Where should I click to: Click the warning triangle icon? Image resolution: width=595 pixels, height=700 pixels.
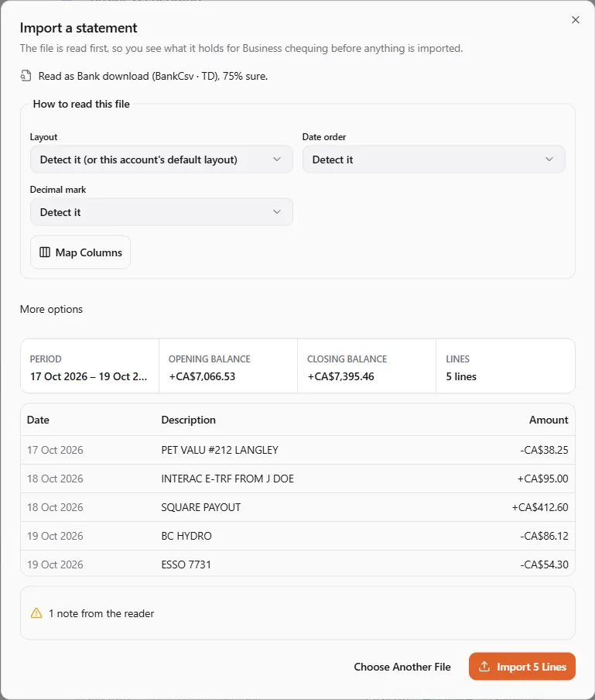36,613
